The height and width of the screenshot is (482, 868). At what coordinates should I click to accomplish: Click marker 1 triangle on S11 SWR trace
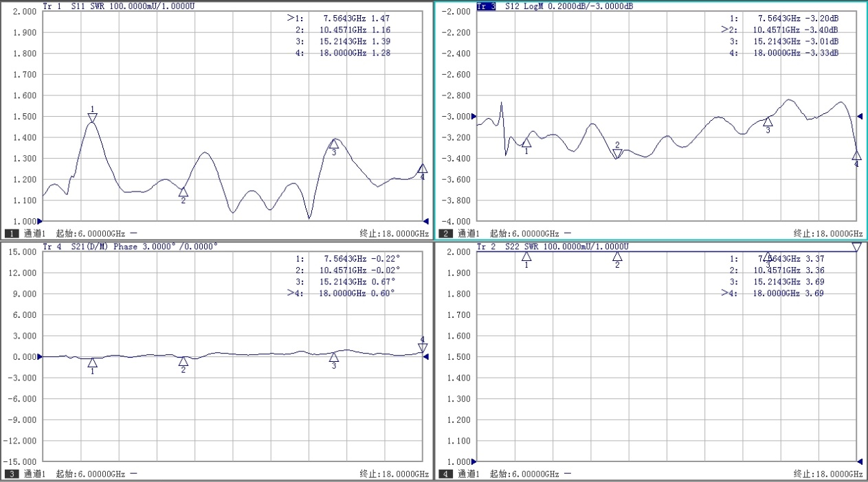click(92, 117)
